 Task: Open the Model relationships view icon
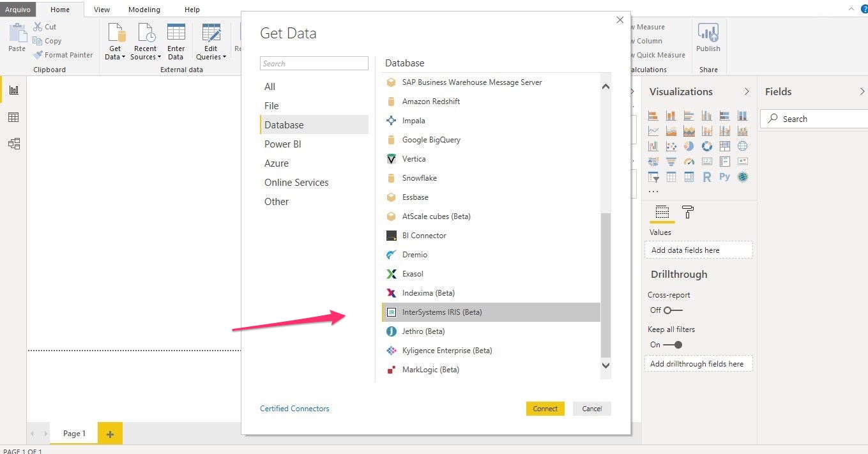coord(13,144)
